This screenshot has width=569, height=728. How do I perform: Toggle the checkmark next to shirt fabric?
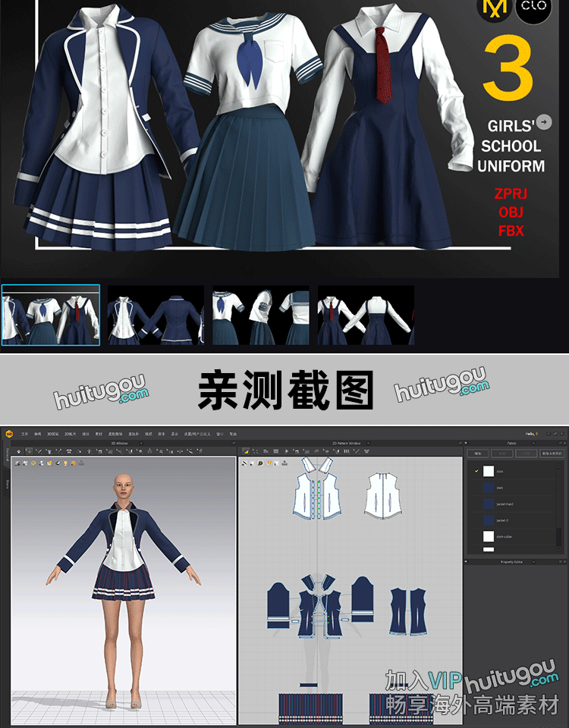(476, 471)
